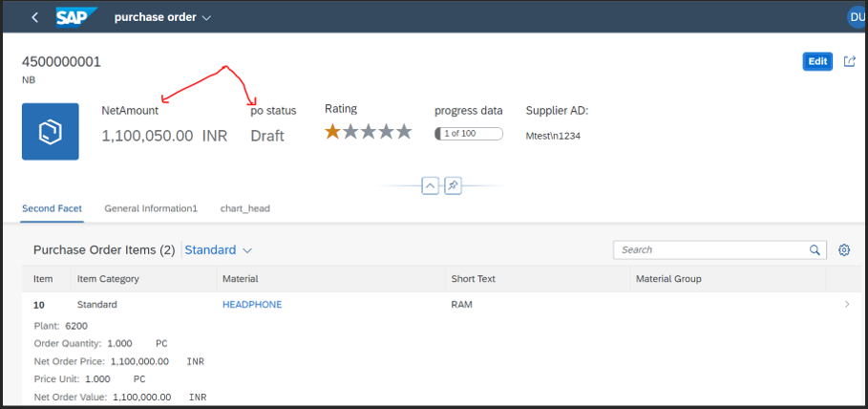Viewport: 868px width, 409px height.
Task: Open the HEADPHONE material link
Action: [x=252, y=304]
